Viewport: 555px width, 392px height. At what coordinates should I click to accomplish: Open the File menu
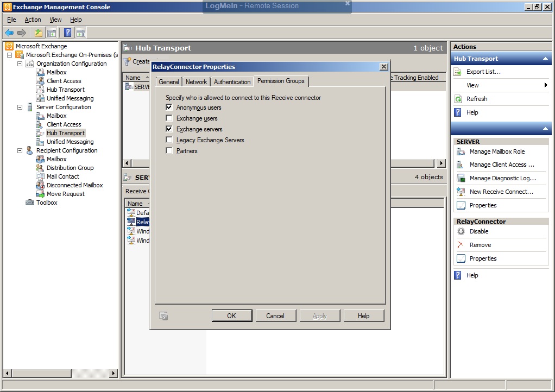[12, 20]
